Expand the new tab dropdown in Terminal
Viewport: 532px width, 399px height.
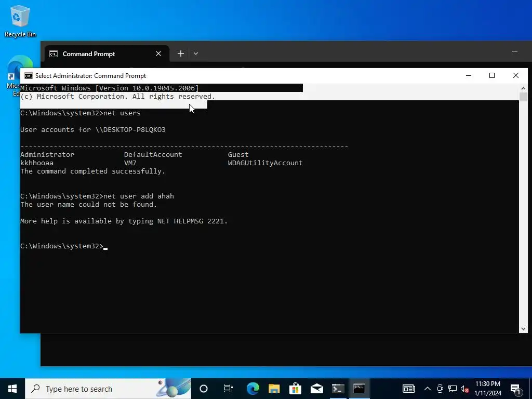[196, 54]
